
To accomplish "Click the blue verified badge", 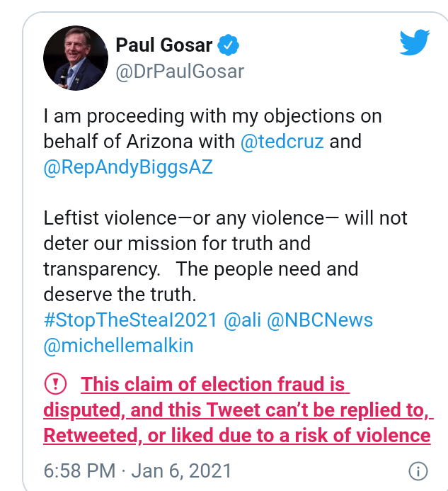I will pos(229,46).
